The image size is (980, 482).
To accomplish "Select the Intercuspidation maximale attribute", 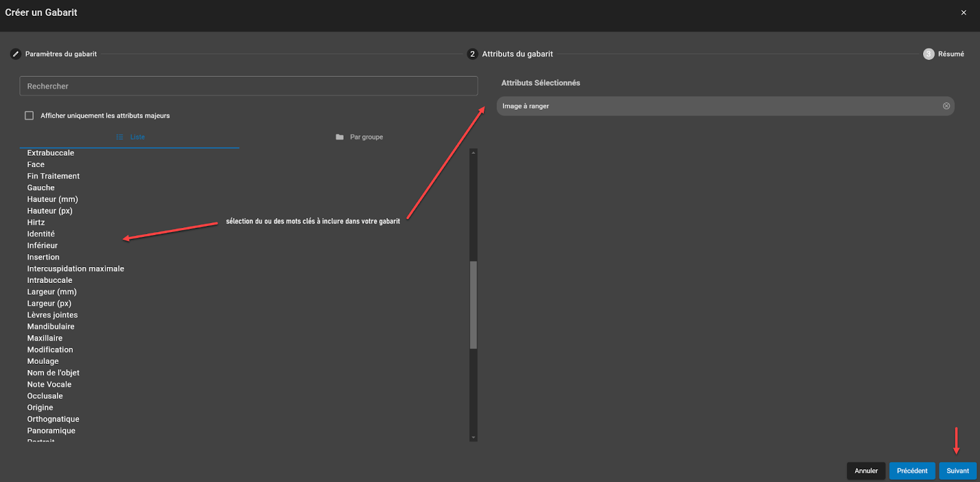I will pos(75,269).
